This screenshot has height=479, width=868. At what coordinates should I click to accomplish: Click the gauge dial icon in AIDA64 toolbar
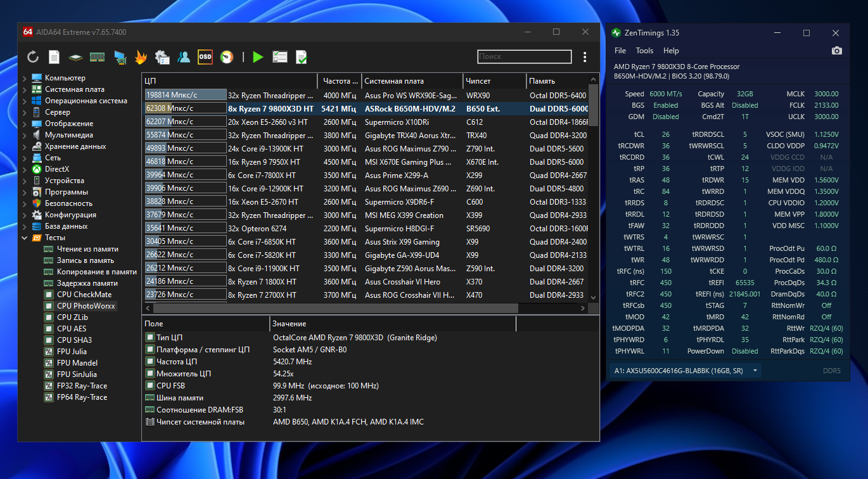tap(226, 57)
